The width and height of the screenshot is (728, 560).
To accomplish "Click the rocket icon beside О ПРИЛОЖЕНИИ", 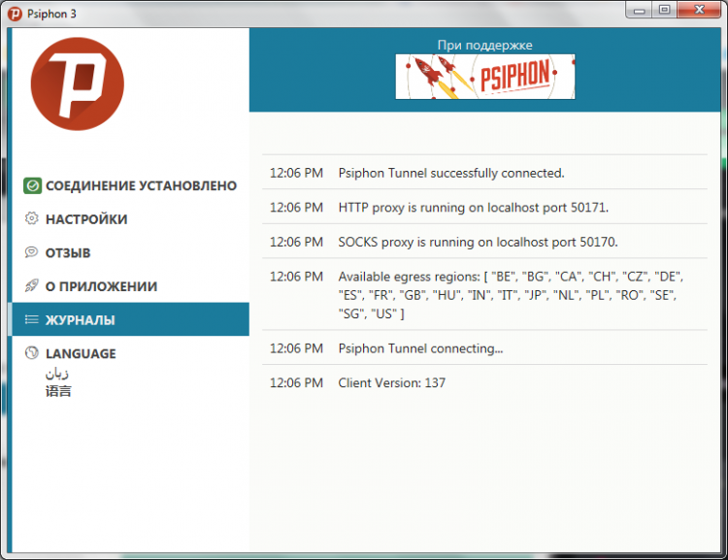I will [x=32, y=286].
